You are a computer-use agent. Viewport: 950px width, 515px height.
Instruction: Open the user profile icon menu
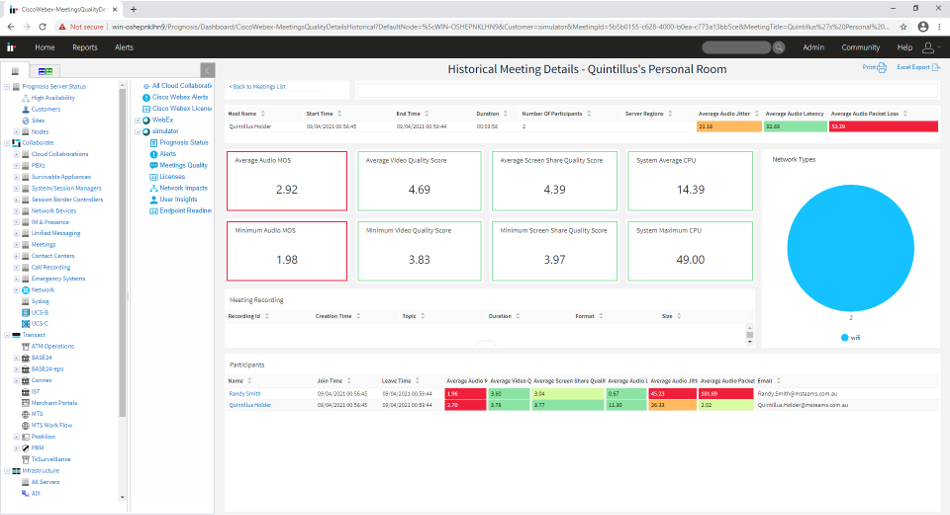point(929,47)
